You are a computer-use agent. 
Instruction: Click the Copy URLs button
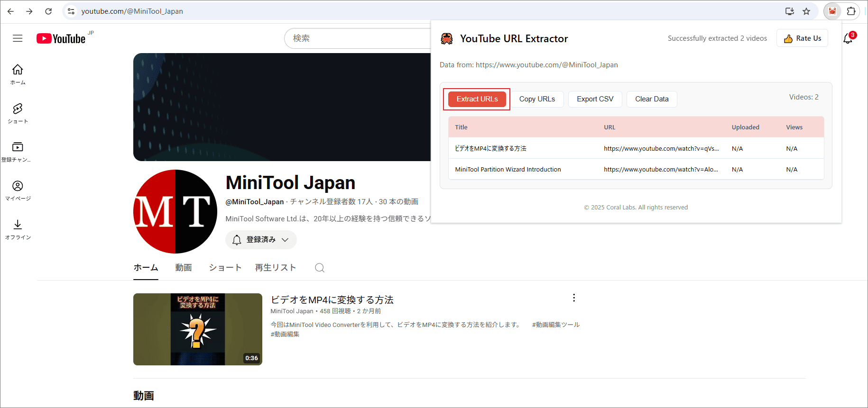[x=537, y=99]
